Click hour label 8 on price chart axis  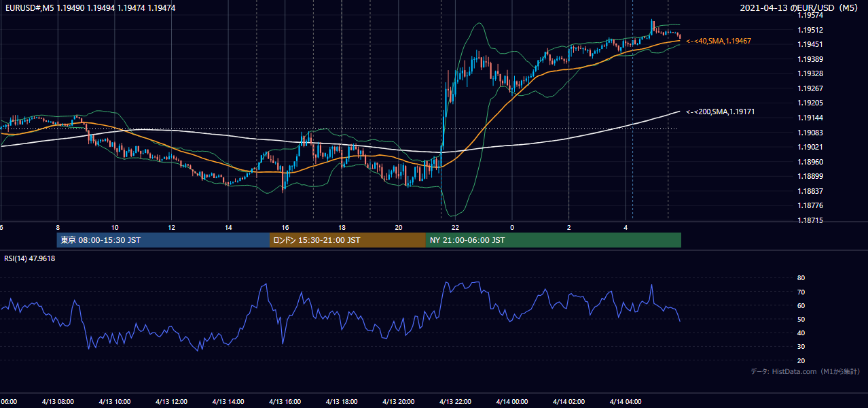(x=58, y=227)
